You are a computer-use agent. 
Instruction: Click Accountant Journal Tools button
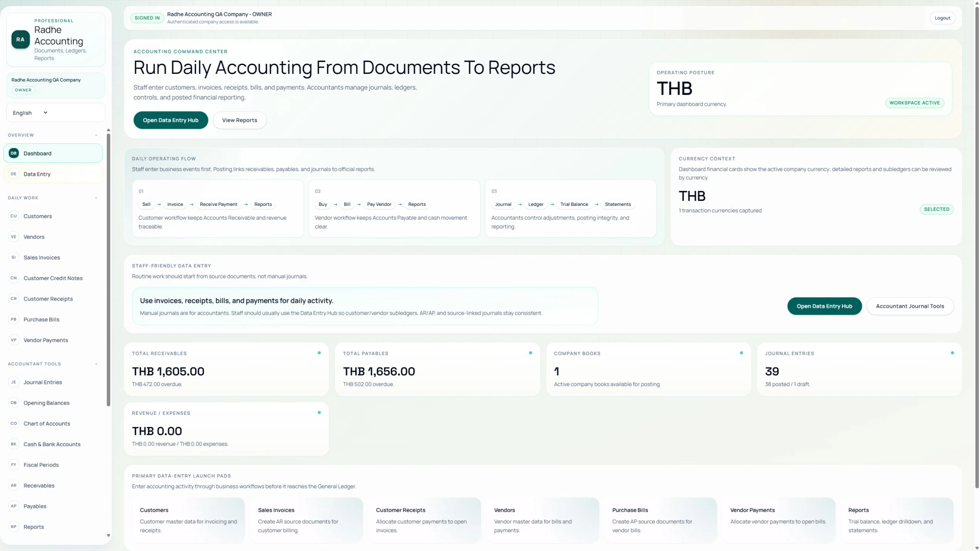(x=910, y=306)
